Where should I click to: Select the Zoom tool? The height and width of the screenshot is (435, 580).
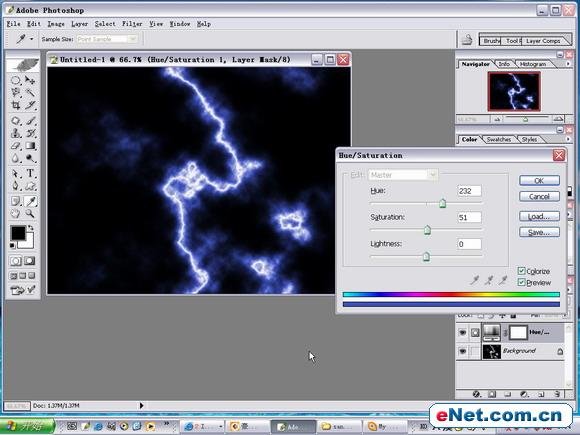(x=30, y=213)
